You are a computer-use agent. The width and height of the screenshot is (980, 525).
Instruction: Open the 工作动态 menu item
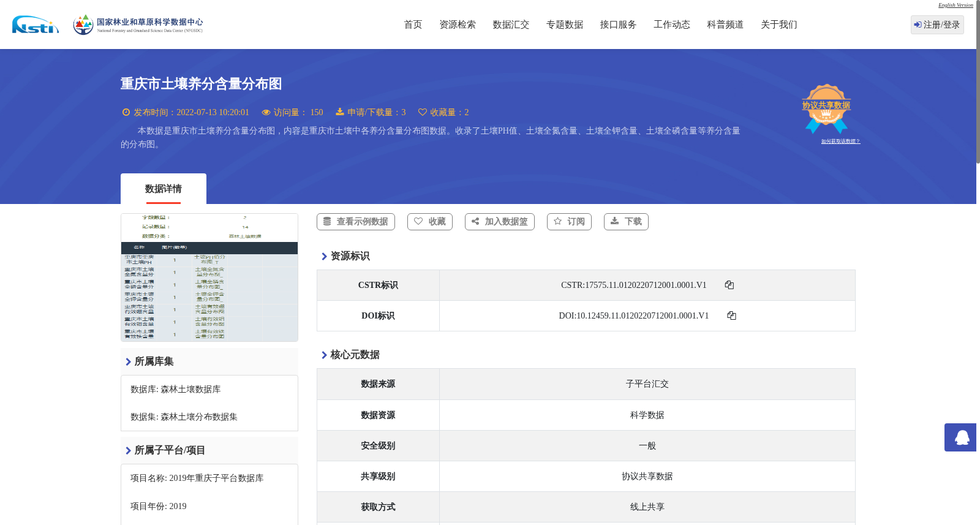click(x=672, y=25)
